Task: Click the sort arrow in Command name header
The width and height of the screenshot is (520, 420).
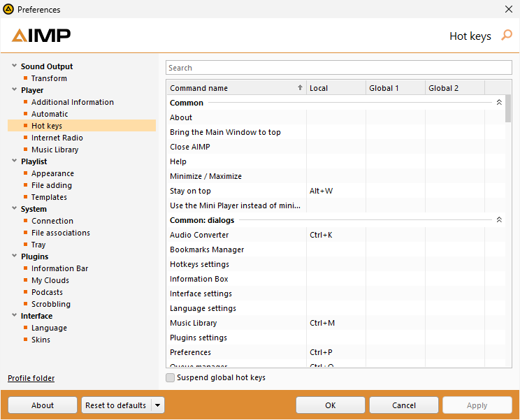Action: (300, 87)
